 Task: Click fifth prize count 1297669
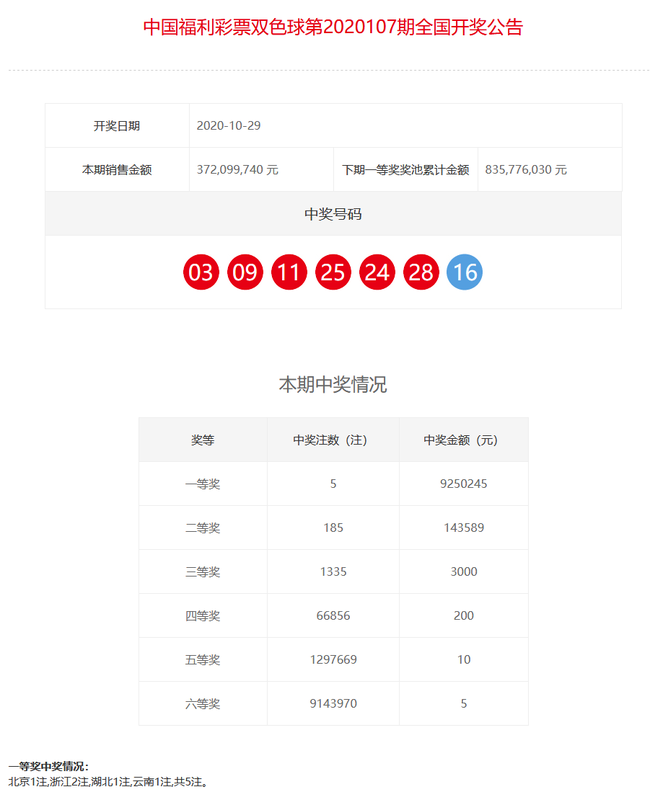(x=333, y=660)
